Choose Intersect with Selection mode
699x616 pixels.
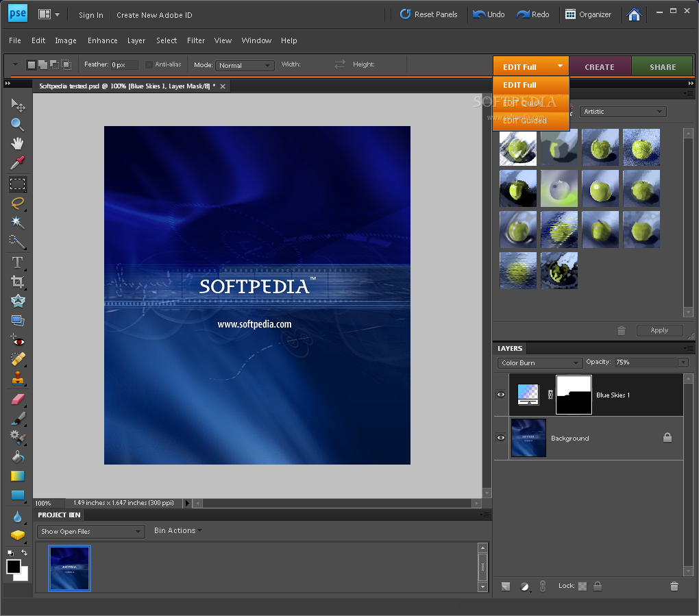[66, 65]
